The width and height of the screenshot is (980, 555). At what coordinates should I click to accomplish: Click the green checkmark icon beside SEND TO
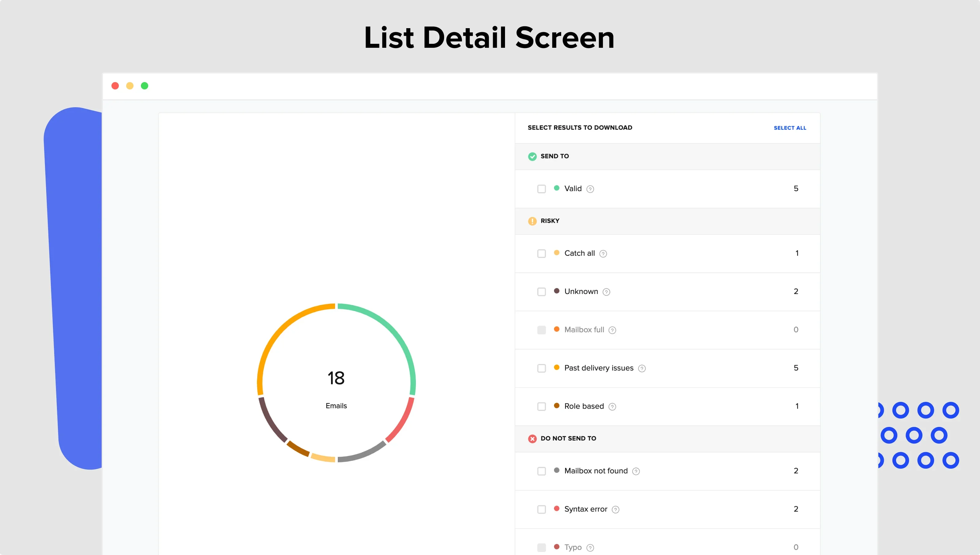[532, 156]
